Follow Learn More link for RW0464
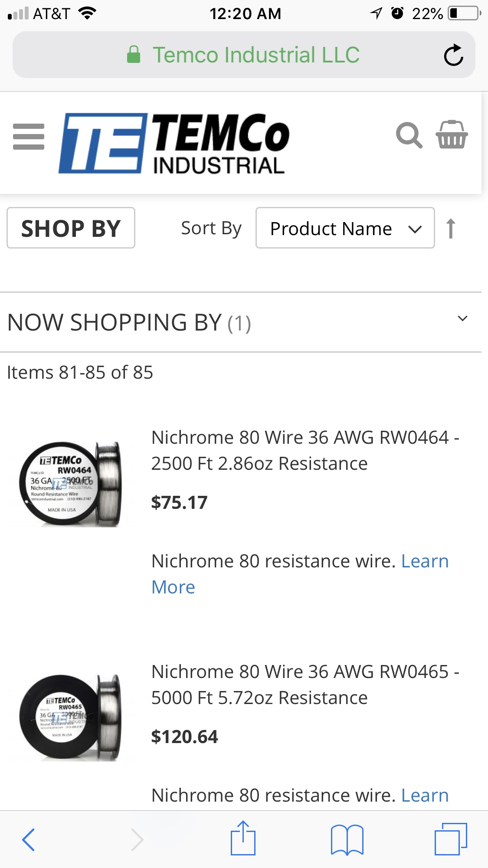Viewport: 488px width, 868px height. coord(424,561)
